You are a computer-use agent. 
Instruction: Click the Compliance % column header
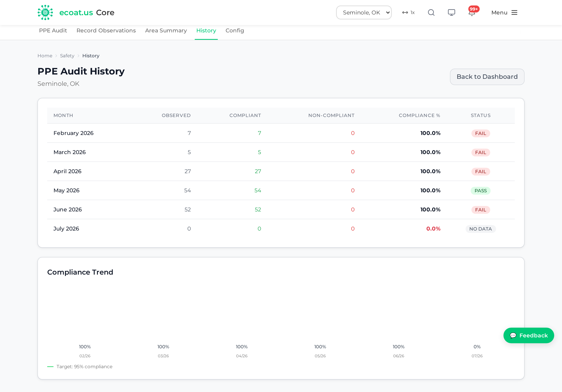(419, 115)
